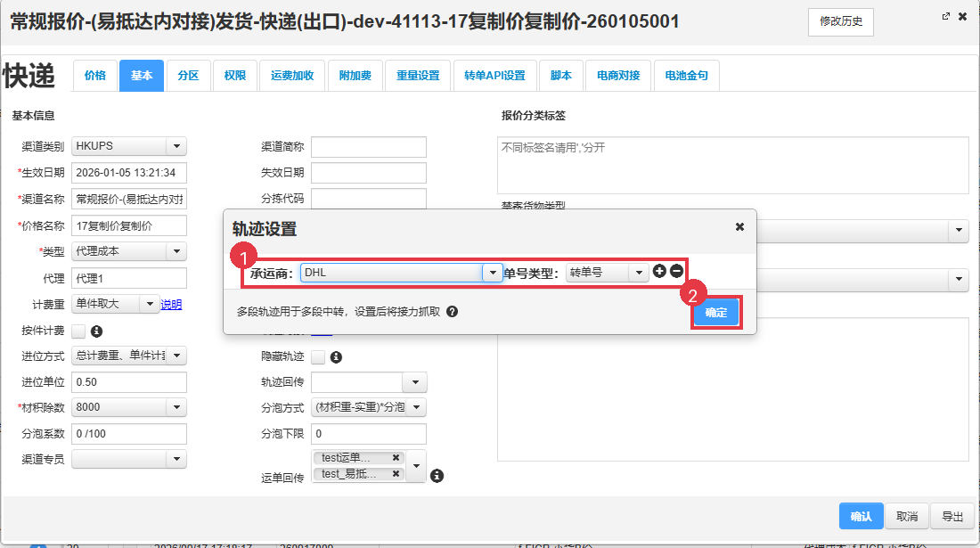Expand the 运单回传 multi-select arrow
Image resolution: width=980 pixels, height=548 pixels.
coord(416,466)
